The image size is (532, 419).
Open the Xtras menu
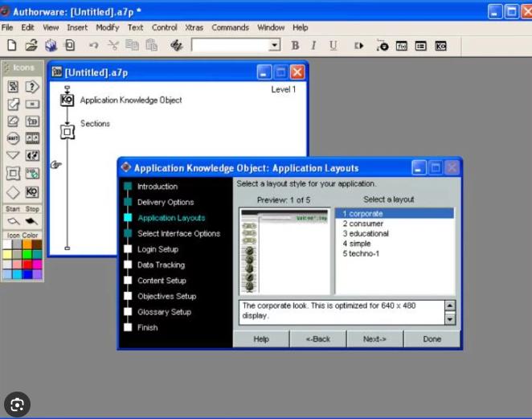(194, 27)
